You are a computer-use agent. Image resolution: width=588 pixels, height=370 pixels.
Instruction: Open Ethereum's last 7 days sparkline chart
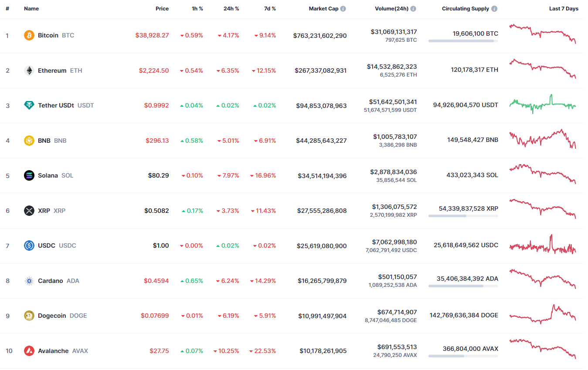click(543, 69)
